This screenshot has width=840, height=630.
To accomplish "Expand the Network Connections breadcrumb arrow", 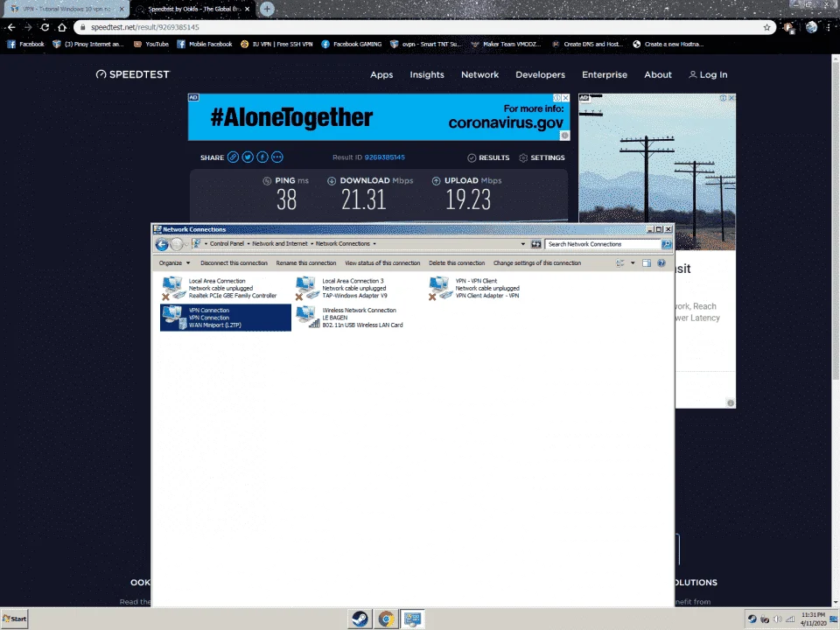I will coord(374,244).
